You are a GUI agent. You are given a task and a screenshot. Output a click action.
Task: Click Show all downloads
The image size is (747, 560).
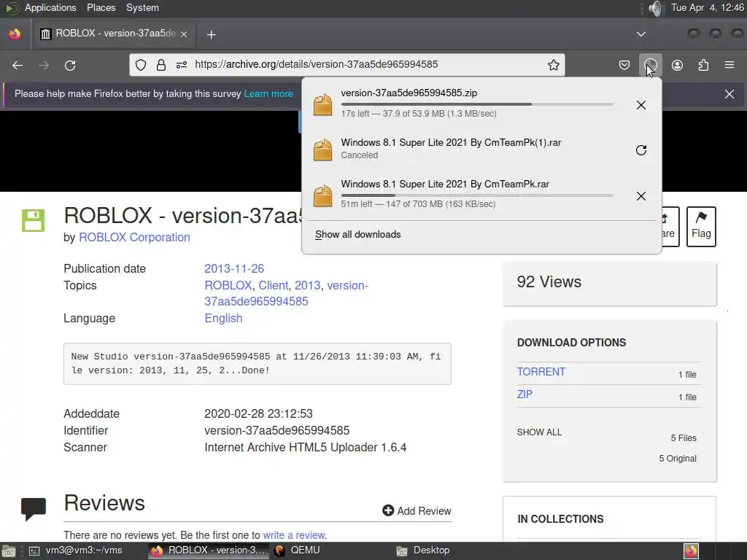[x=357, y=234]
